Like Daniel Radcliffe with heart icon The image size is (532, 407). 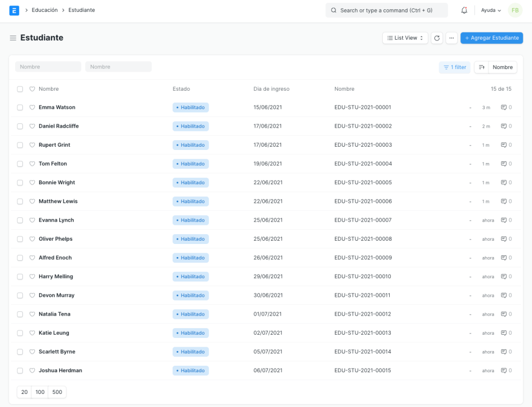click(x=32, y=126)
